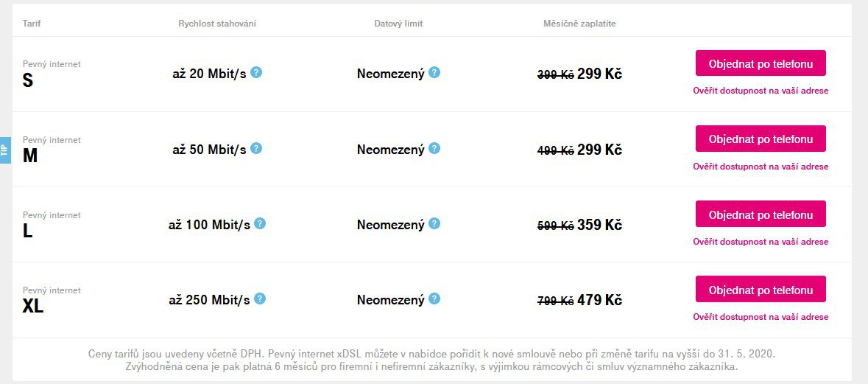
Task: Open data limit info for tariff XL
Action: 434,299
